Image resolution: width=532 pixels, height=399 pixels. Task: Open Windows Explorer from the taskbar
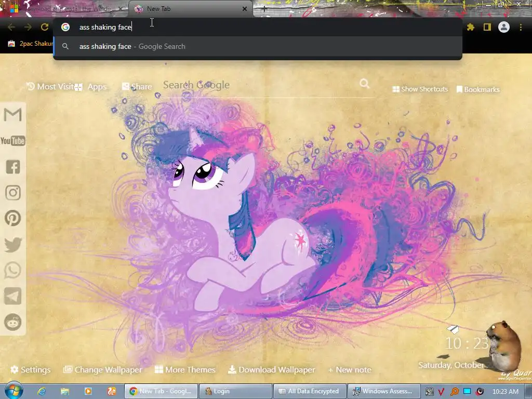(65, 391)
